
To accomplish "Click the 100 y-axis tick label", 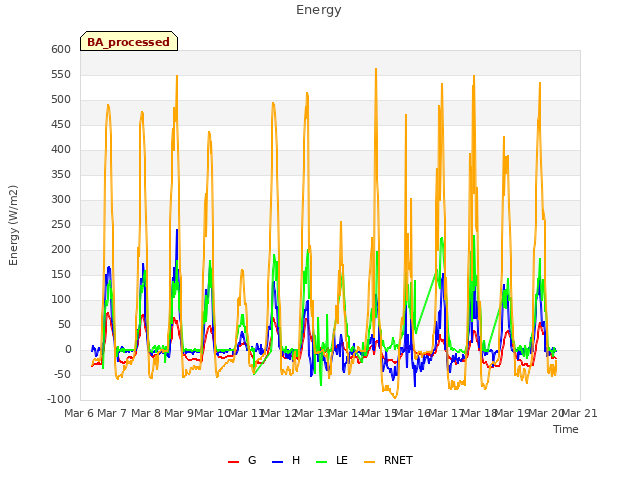I will click(61, 300).
